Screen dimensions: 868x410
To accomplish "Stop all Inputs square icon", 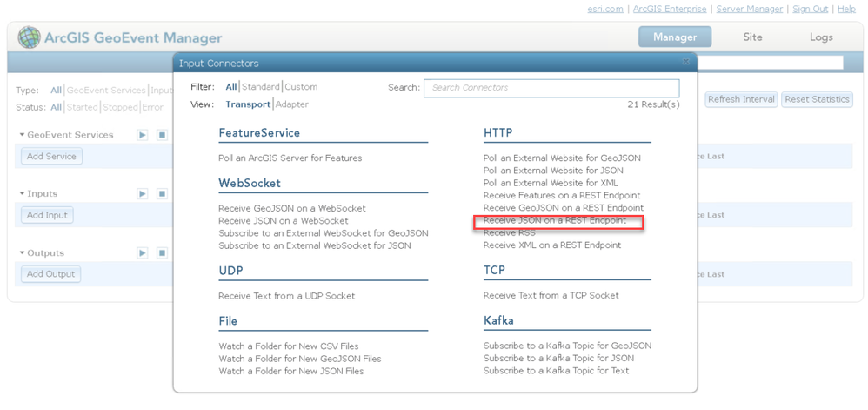I will 162,193.
